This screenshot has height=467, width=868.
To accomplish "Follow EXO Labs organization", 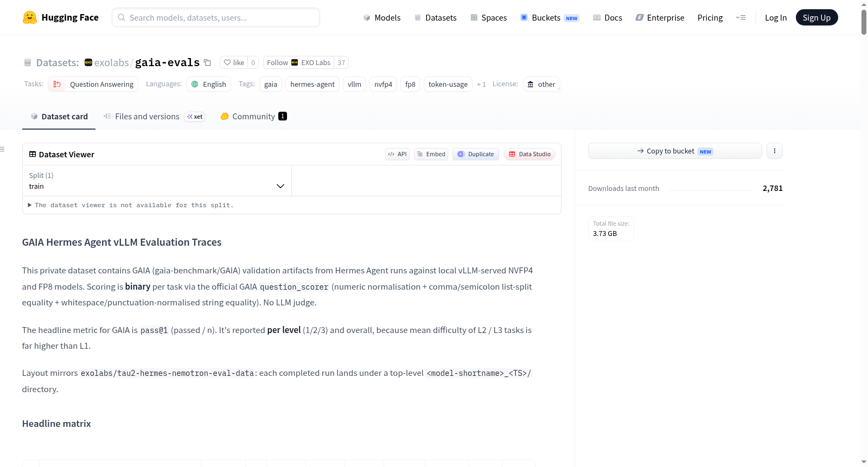I will tap(298, 62).
